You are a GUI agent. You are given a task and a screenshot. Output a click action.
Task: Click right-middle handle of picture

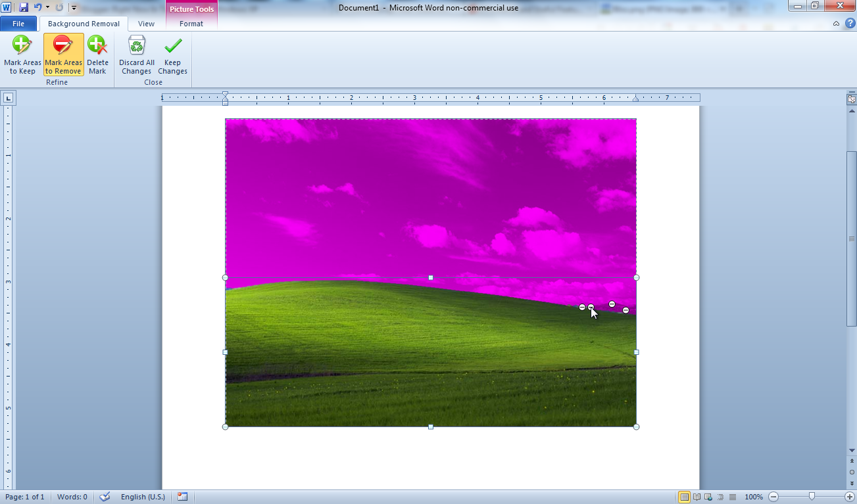[x=636, y=352]
